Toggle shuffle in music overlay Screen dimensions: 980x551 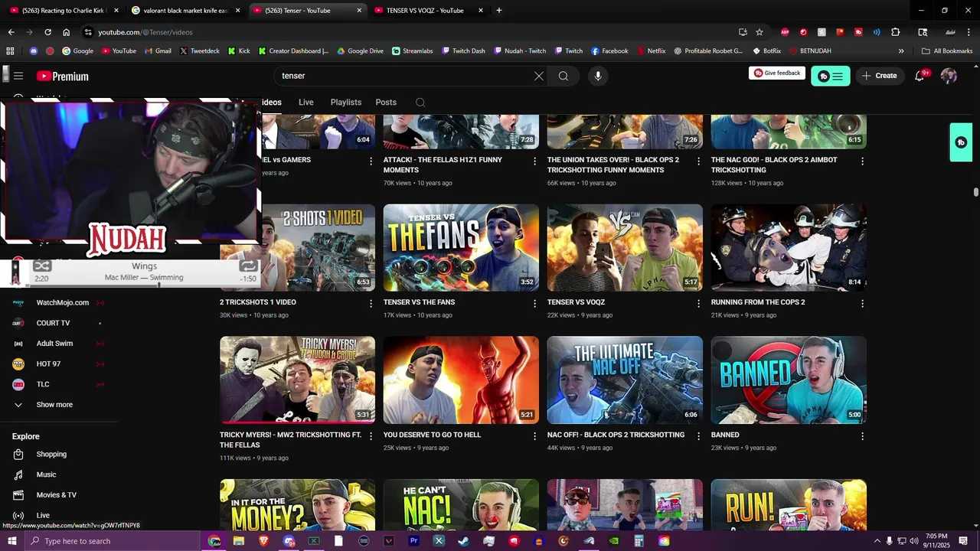[x=42, y=266]
